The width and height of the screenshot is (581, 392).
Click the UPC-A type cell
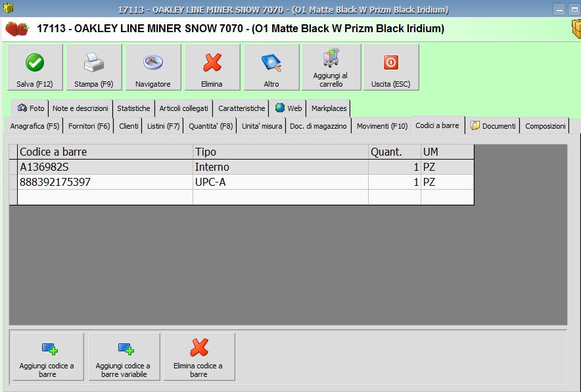(x=281, y=182)
